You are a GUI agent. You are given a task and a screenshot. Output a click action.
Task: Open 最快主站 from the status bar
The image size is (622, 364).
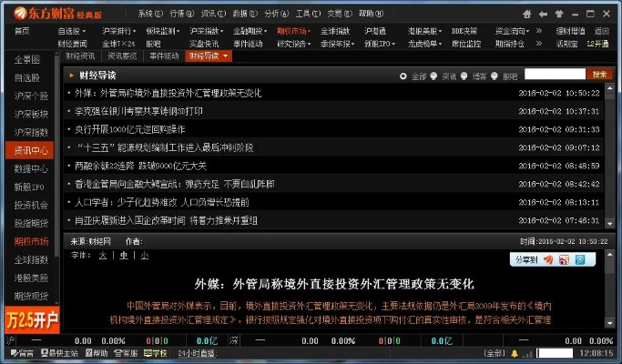click(x=62, y=353)
